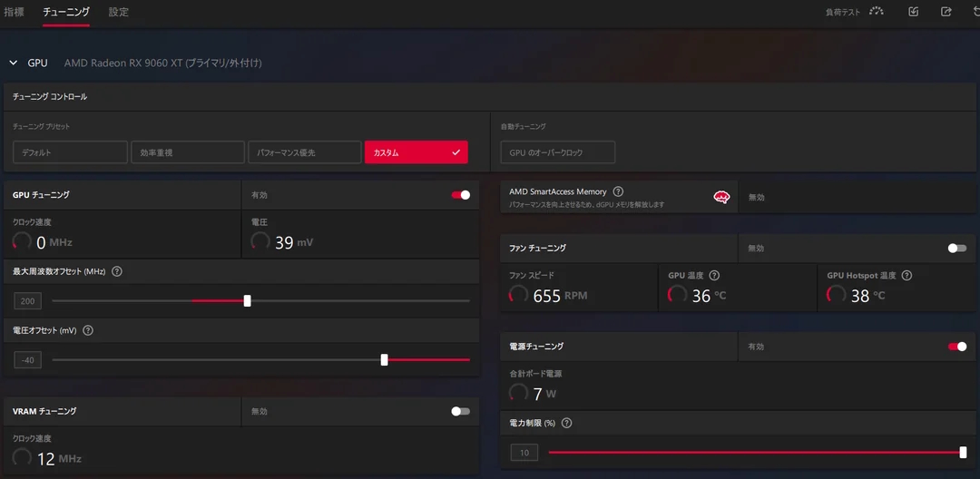Disable the GPU チューニング toggle

click(x=461, y=195)
